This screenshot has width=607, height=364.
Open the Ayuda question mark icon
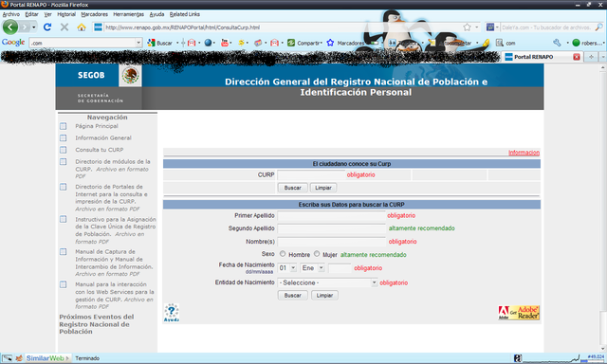(x=171, y=313)
